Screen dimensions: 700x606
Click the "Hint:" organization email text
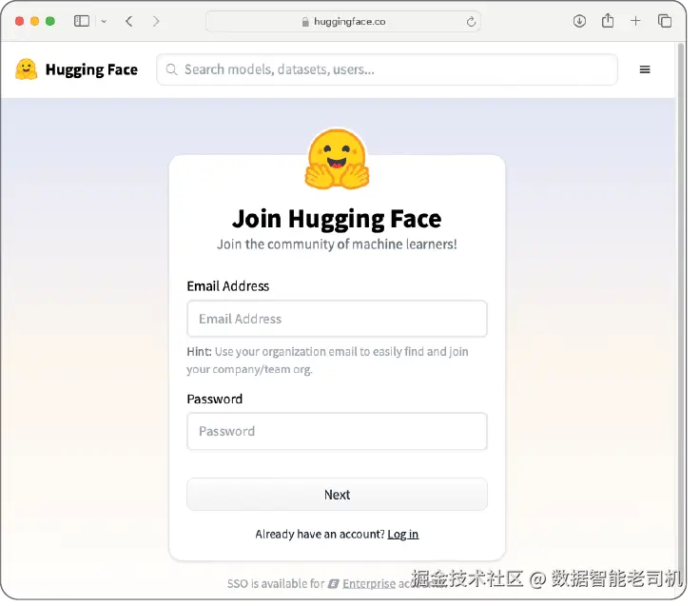point(328,361)
